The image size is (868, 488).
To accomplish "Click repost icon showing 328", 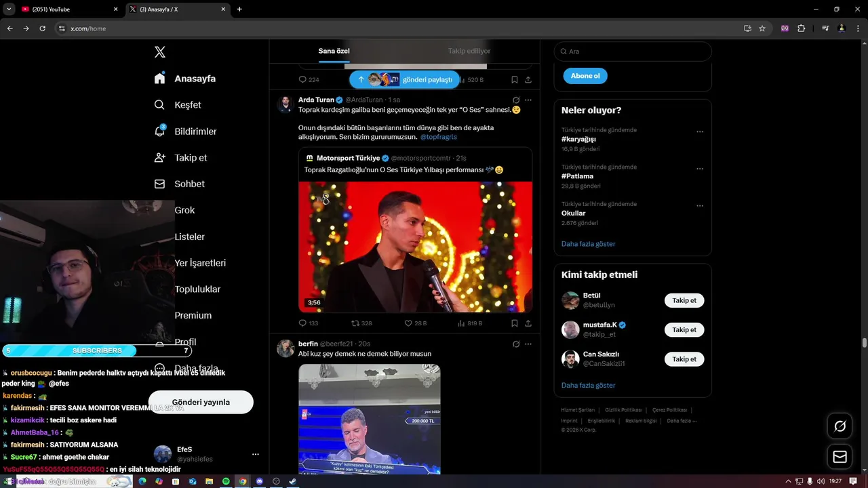I will pyautogui.click(x=355, y=323).
